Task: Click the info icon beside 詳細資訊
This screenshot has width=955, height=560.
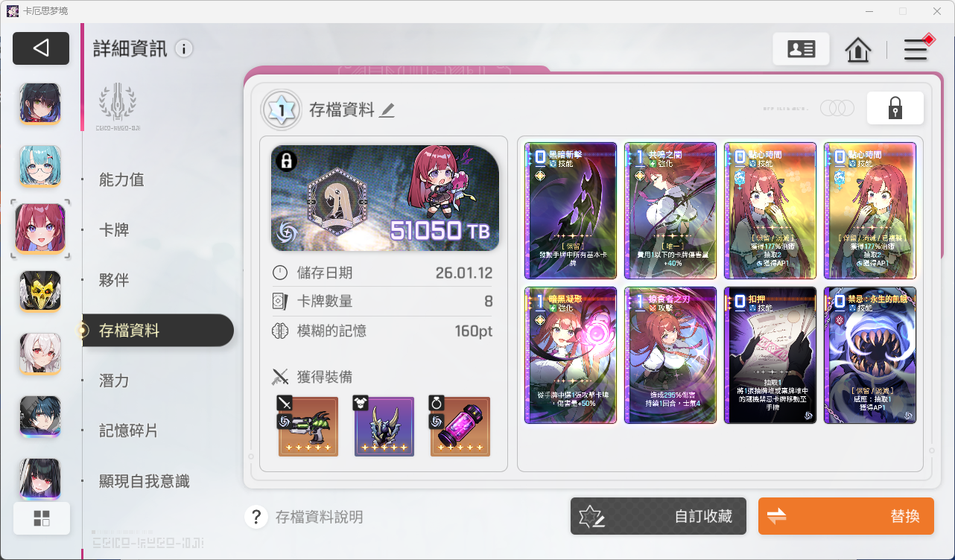Action: pyautogui.click(x=184, y=49)
